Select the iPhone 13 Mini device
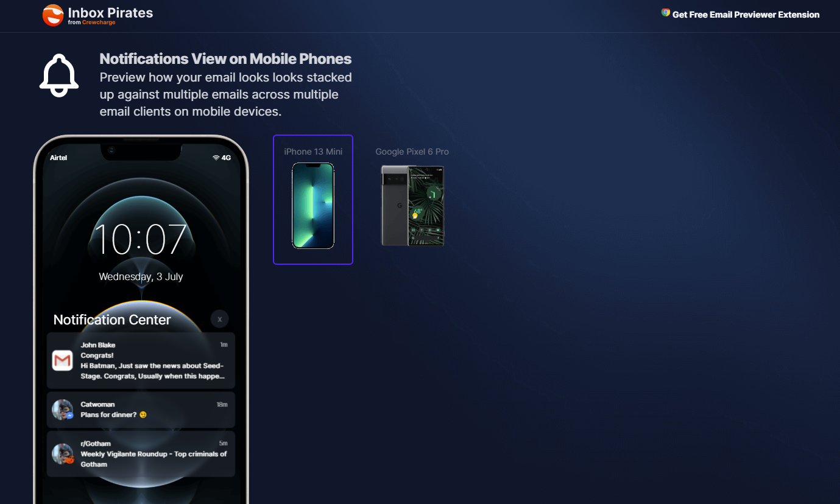840x504 pixels. pyautogui.click(x=313, y=200)
